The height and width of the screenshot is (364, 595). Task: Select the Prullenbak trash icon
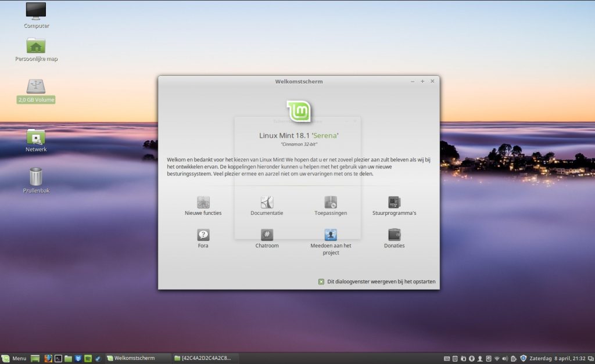(36, 181)
